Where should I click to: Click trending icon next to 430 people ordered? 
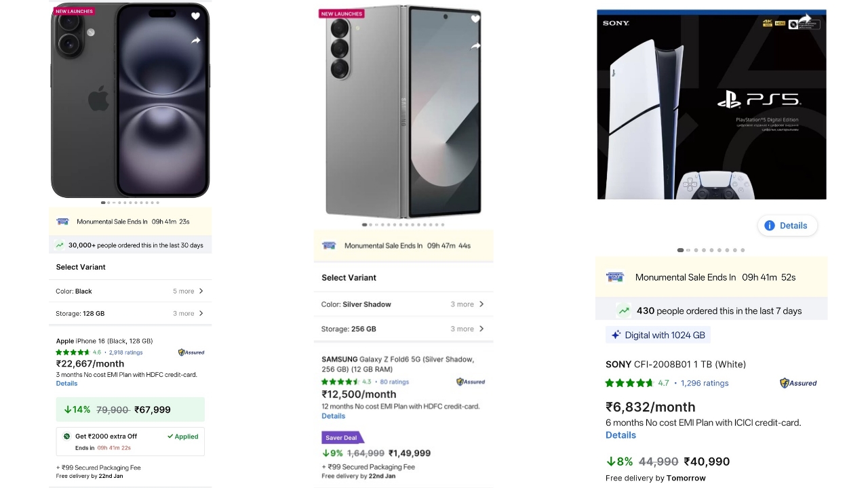[623, 310]
